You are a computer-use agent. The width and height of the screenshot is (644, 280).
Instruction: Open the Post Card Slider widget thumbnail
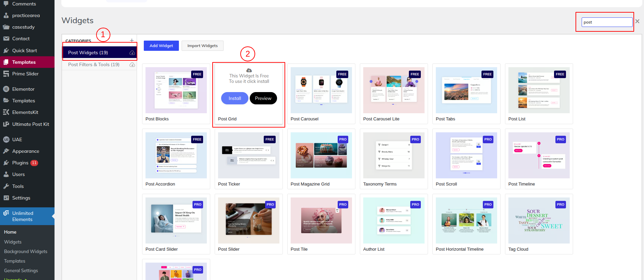[x=176, y=220]
